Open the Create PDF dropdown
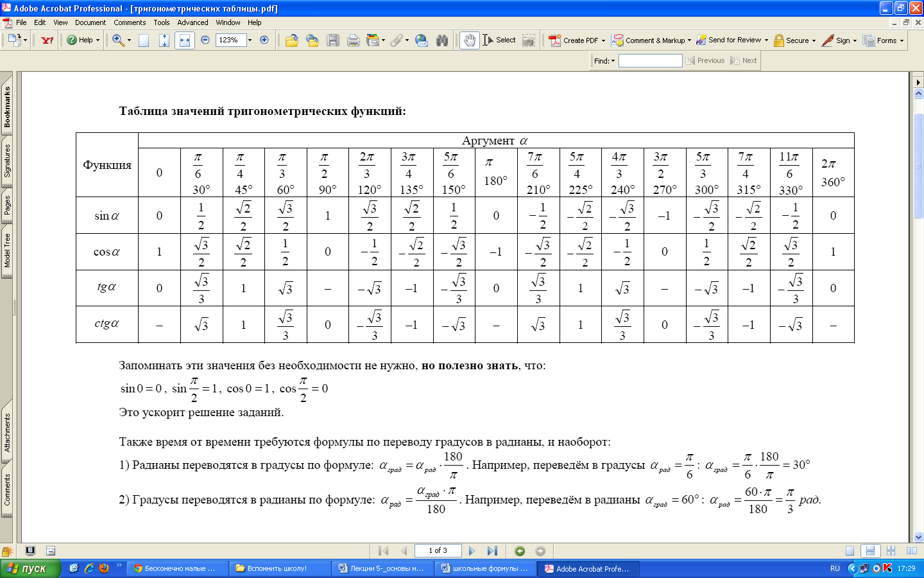The image size is (924, 578). [577, 40]
